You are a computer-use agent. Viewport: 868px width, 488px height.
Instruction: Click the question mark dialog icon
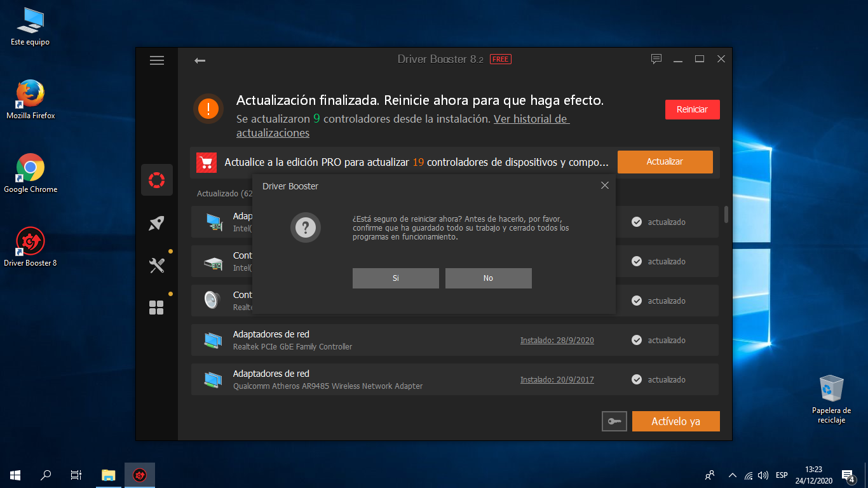click(306, 227)
